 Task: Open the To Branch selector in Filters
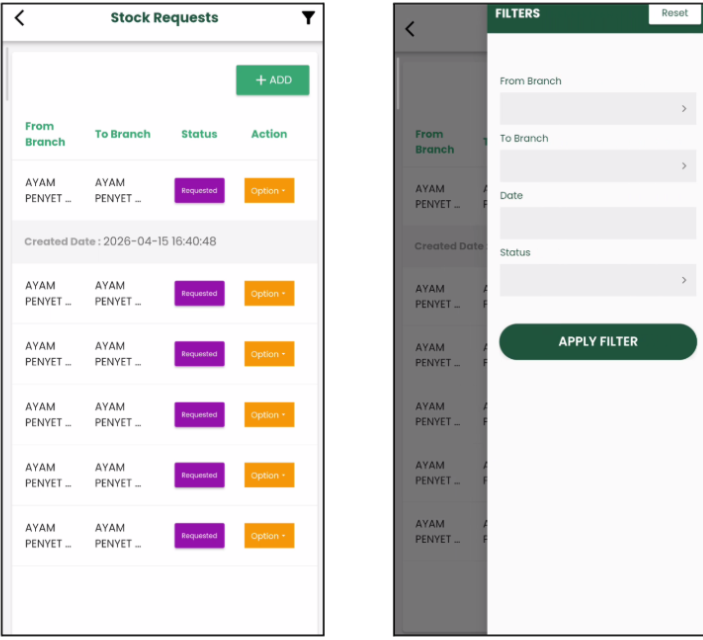(x=597, y=166)
